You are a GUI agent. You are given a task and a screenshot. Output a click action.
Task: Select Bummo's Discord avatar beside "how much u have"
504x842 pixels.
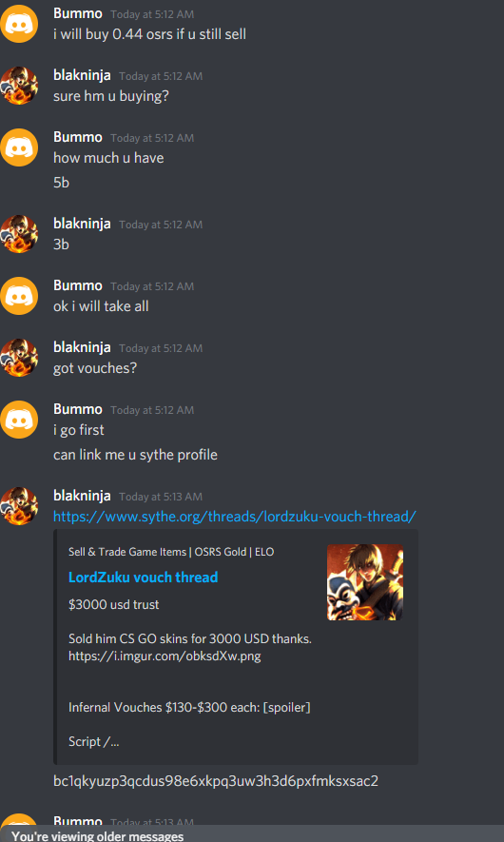[x=19, y=147]
